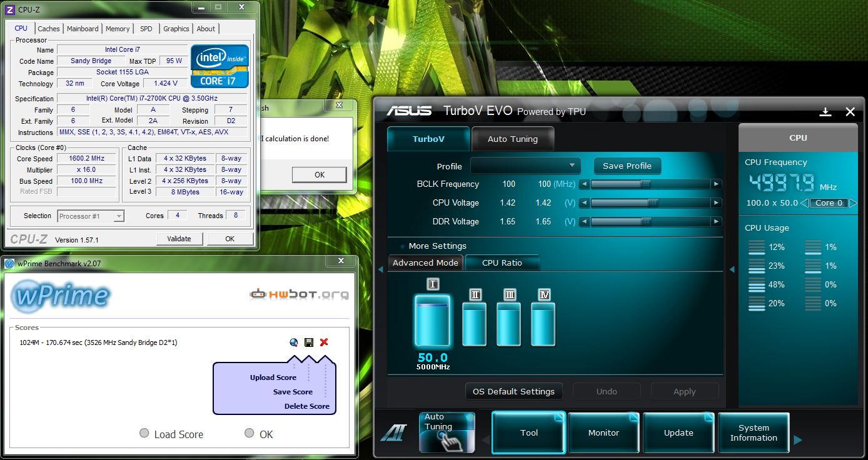Image resolution: width=868 pixels, height=460 pixels.
Task: Click the ASUS AI Suite logo icon
Action: (x=393, y=432)
